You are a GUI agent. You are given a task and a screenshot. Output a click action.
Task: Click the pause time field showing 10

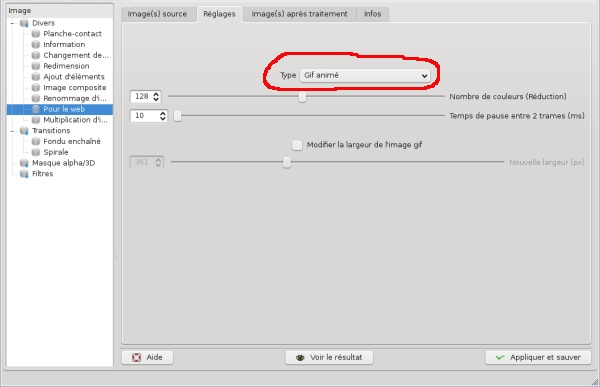click(145, 116)
